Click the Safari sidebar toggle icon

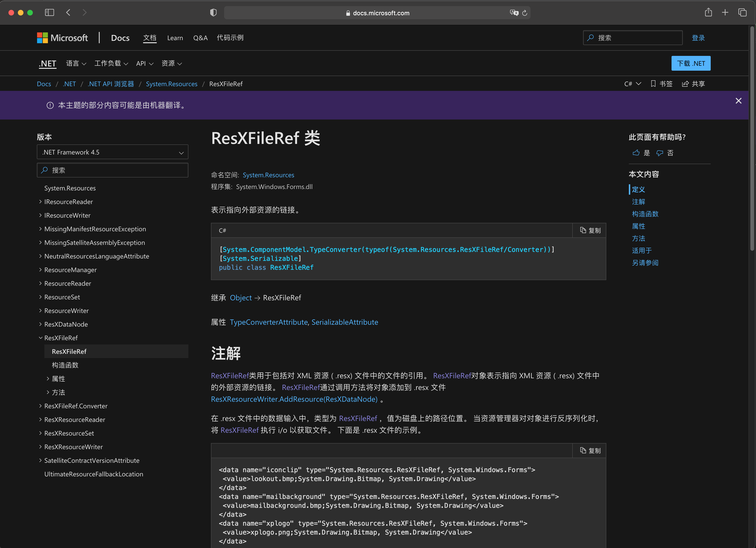(49, 13)
